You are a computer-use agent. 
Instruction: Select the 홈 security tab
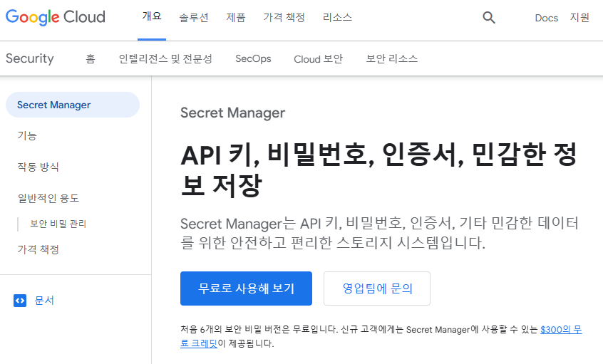(x=91, y=59)
